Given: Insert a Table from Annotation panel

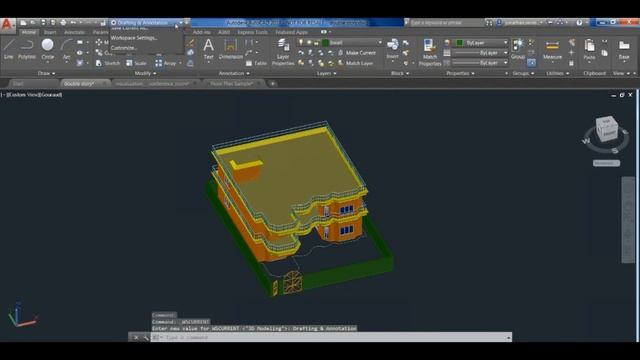Looking at the screenshot, I should (x=256, y=63).
